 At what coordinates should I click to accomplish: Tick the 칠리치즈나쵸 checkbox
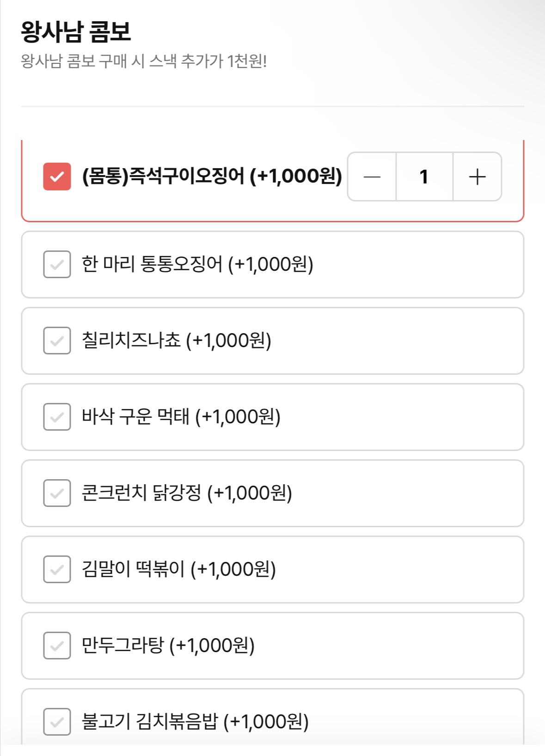click(57, 341)
